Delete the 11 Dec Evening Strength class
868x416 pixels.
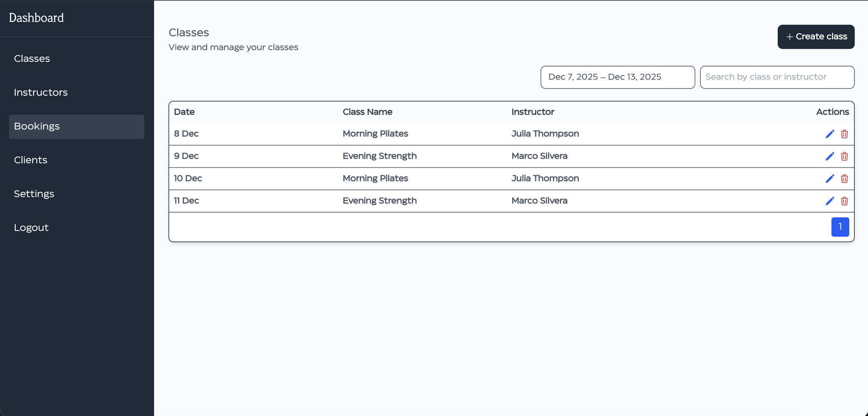tap(844, 201)
